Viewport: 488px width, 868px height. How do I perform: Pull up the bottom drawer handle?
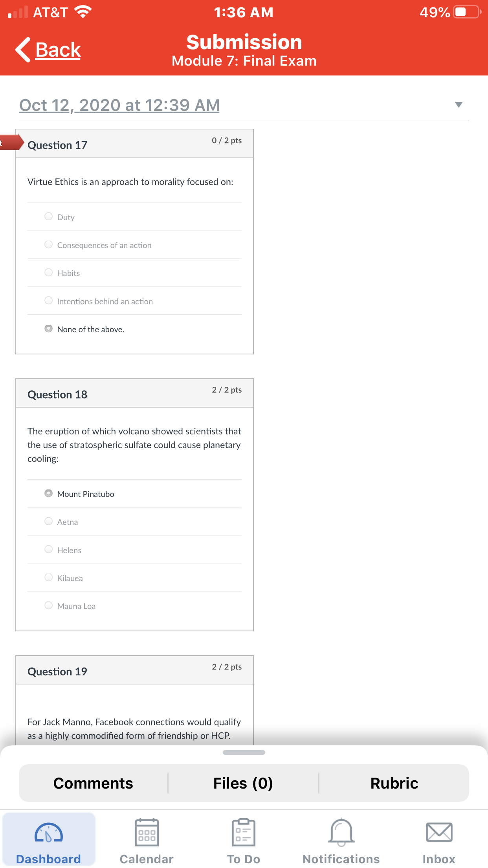pos(244,752)
